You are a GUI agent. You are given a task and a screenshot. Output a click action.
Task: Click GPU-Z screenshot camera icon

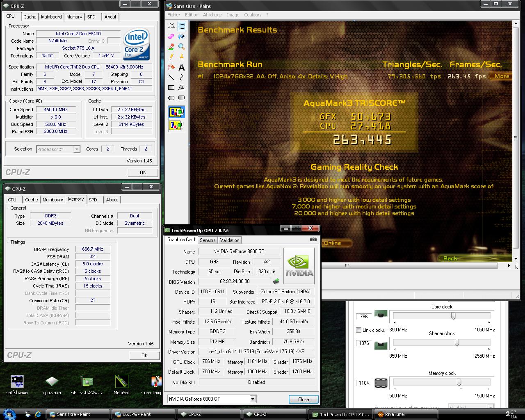tap(313, 240)
